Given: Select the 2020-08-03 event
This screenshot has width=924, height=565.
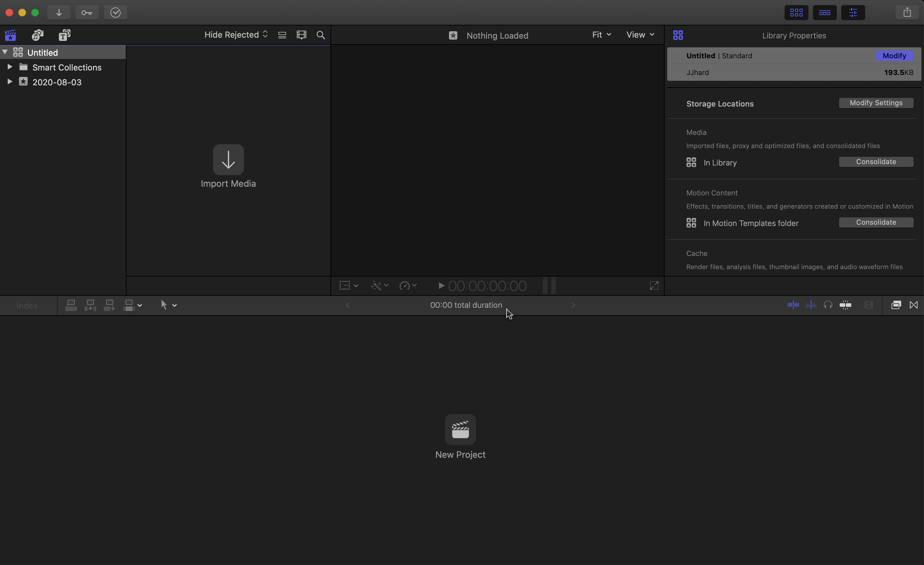Looking at the screenshot, I should 57,82.
